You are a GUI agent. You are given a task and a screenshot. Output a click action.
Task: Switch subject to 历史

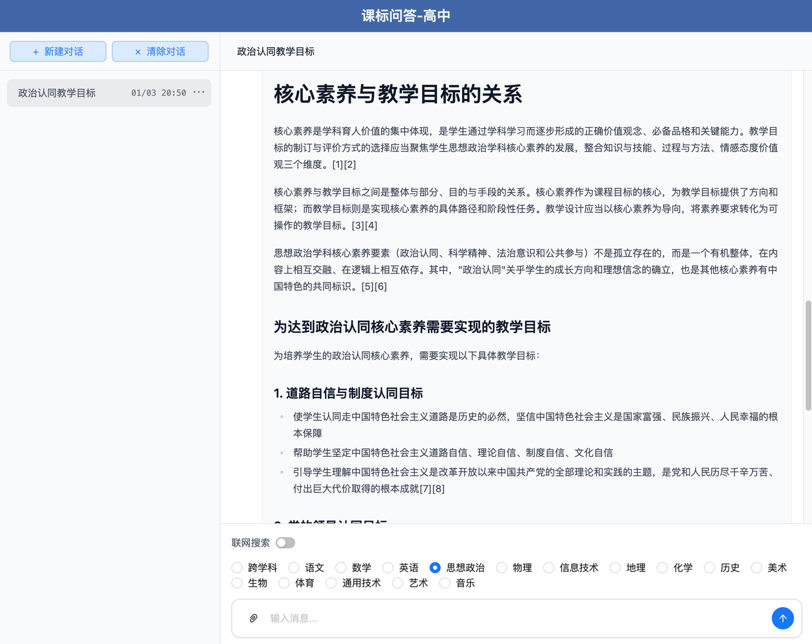(709, 568)
